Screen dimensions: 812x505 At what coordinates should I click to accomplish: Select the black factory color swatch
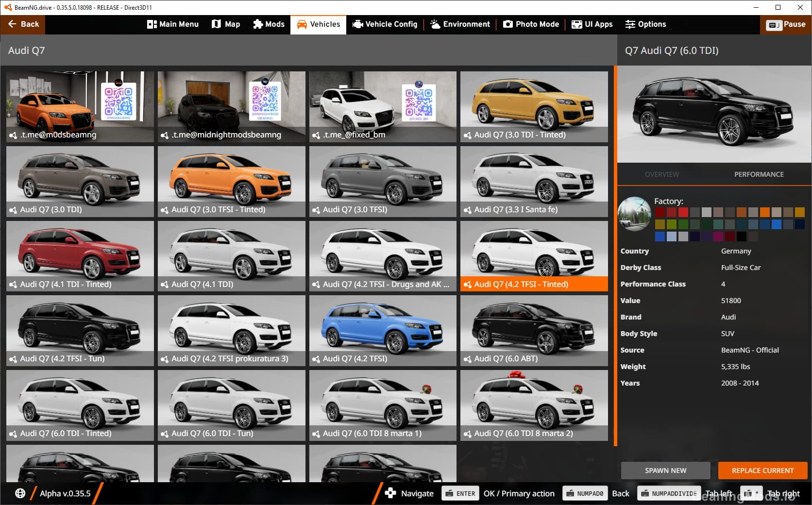(x=742, y=236)
